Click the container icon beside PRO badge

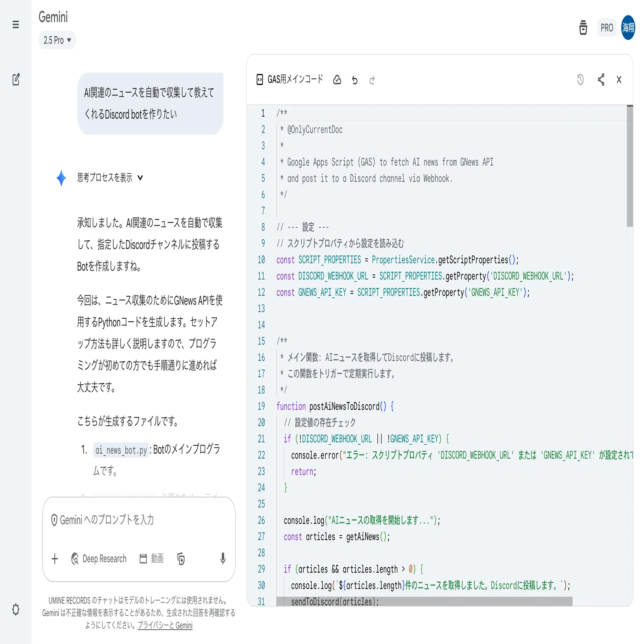[x=583, y=28]
